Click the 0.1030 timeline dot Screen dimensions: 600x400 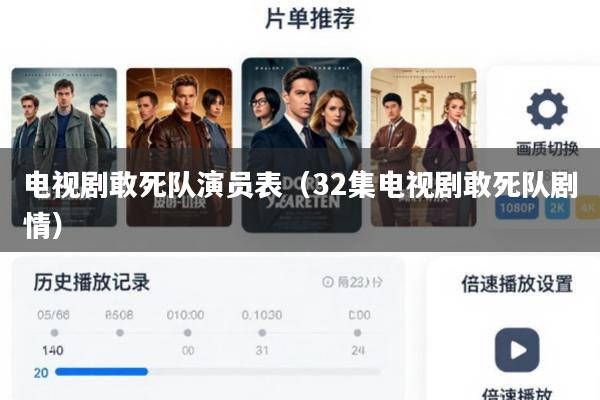262,333
